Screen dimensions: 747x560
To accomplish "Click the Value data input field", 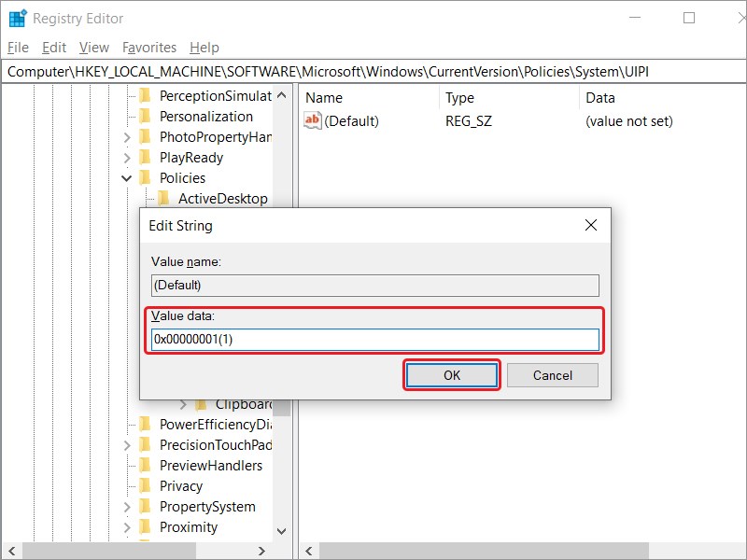I will pos(375,340).
